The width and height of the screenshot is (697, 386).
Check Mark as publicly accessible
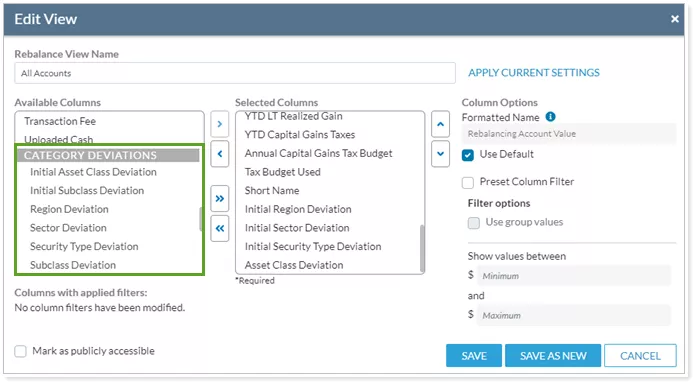(20, 351)
